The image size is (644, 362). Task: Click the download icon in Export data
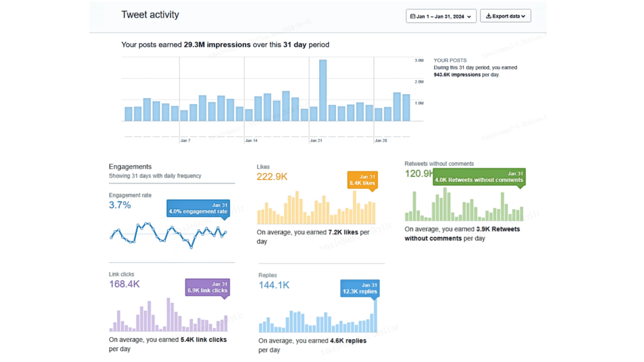489,16
